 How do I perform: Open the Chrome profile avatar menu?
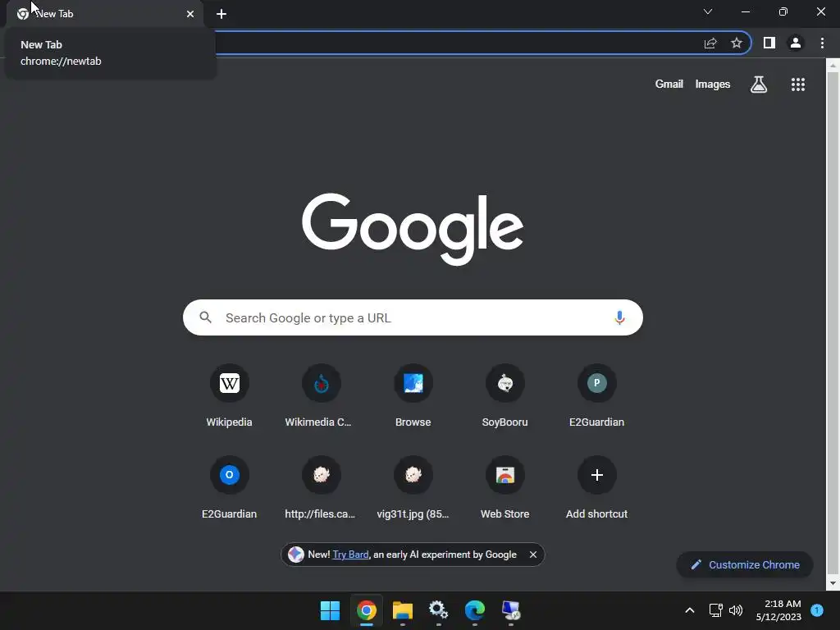pos(796,43)
